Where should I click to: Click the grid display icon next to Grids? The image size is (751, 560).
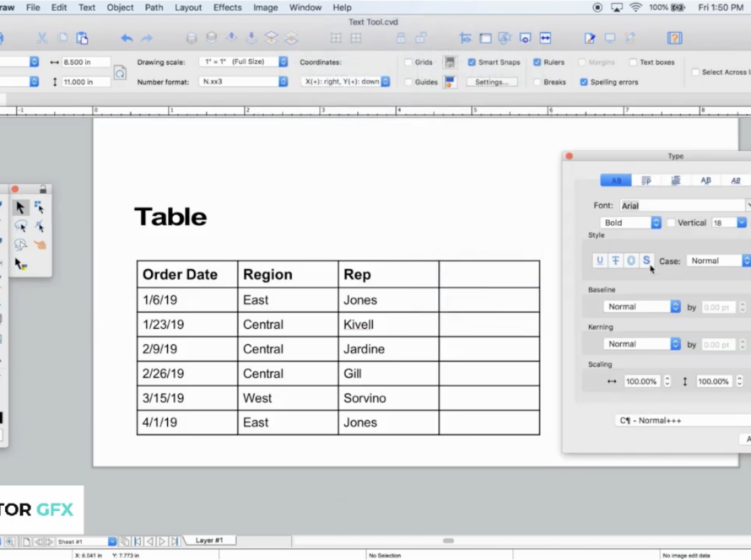point(450,62)
